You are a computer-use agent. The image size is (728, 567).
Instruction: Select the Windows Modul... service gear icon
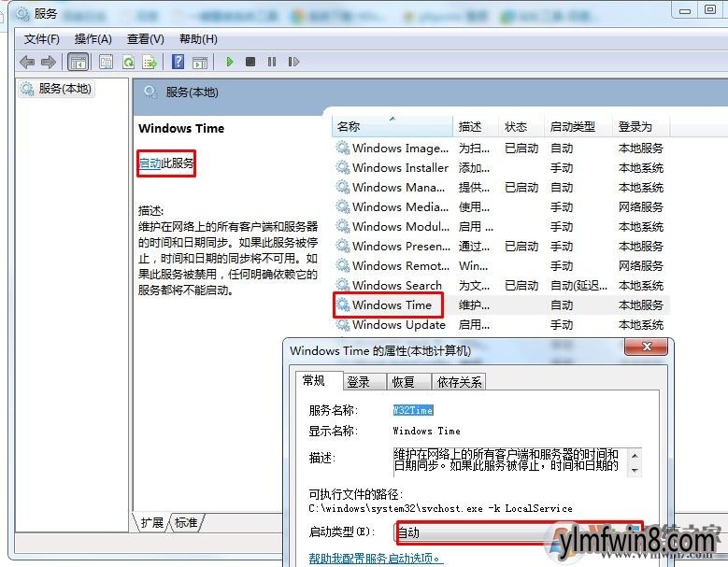pos(343,226)
